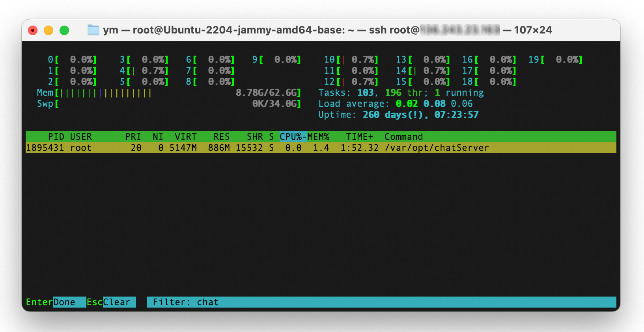
Task: Click the highlighted CPU% column header
Action: point(293,137)
